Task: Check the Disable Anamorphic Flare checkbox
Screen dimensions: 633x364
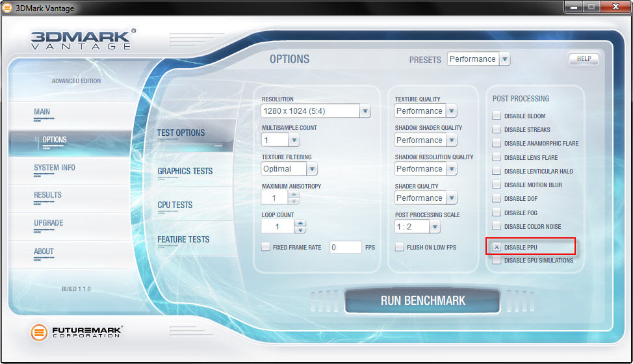Action: (x=497, y=143)
